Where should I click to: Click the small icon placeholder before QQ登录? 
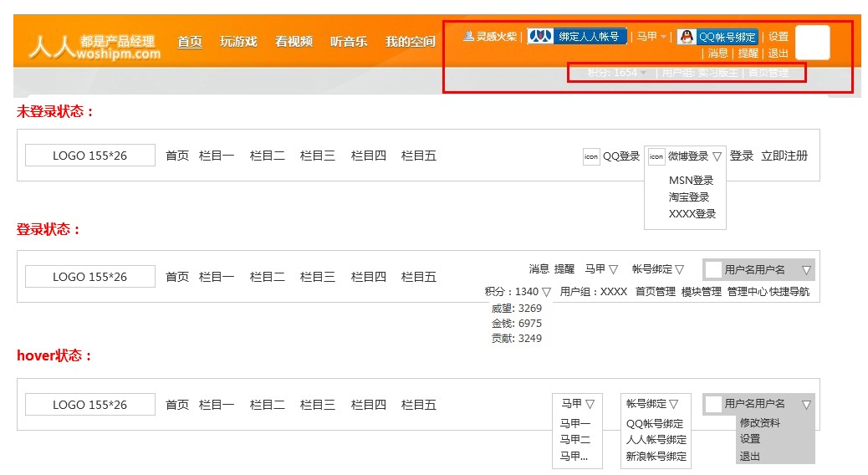point(591,156)
